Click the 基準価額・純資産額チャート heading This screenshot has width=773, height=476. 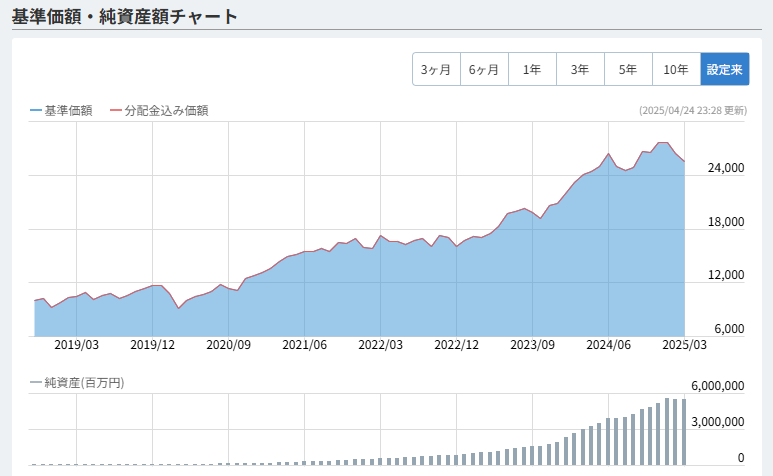tap(124, 16)
